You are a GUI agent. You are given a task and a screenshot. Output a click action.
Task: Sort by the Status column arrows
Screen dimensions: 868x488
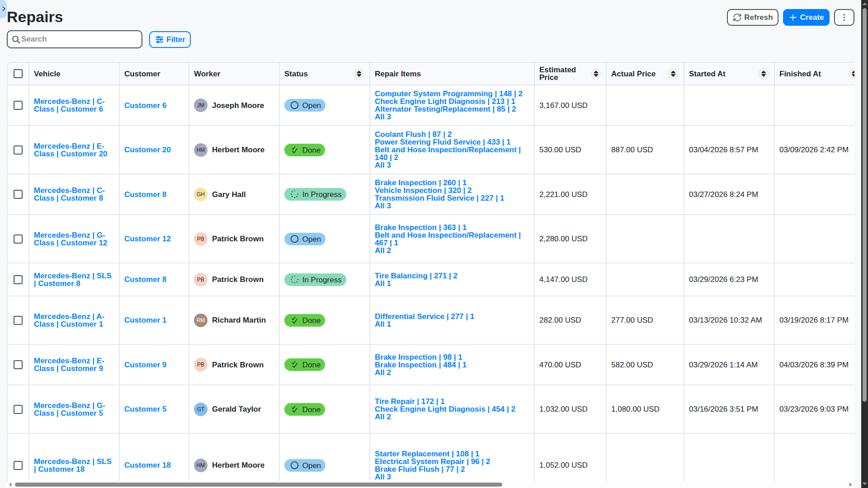359,74
